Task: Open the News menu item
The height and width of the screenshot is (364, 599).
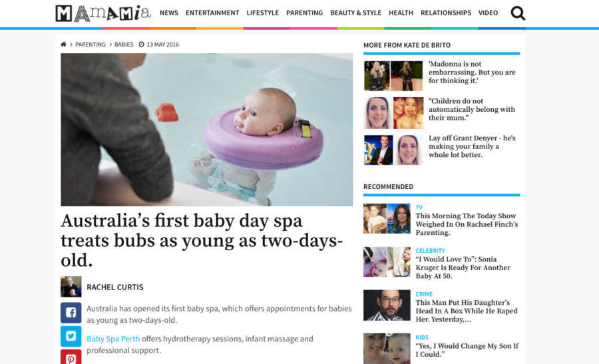Action: pos(169,13)
